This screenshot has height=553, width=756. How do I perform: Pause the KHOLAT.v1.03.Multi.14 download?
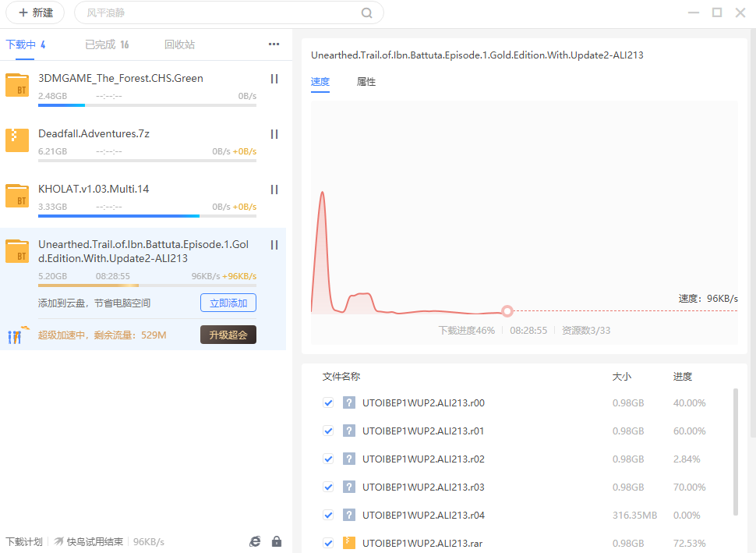point(274,190)
